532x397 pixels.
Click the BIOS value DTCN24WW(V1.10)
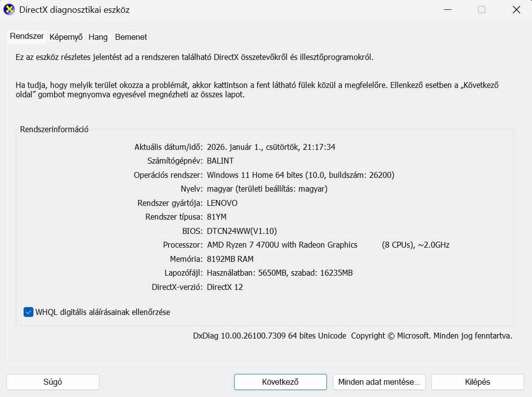(x=242, y=231)
